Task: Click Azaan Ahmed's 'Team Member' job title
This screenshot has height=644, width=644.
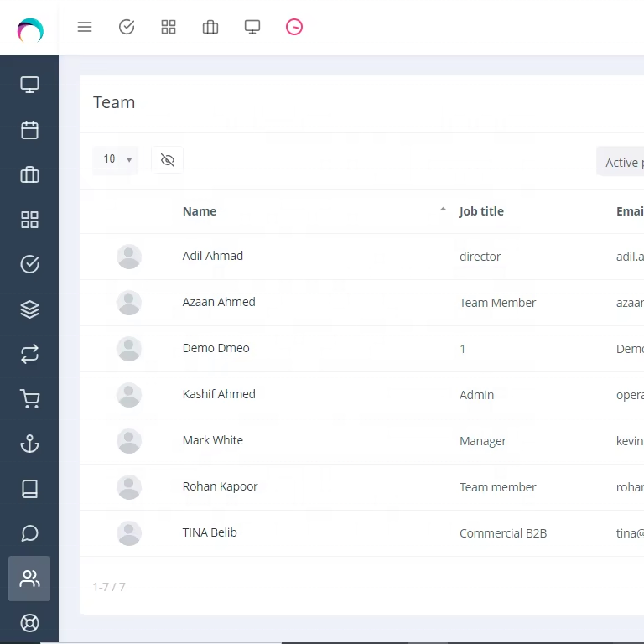Action: [497, 303]
